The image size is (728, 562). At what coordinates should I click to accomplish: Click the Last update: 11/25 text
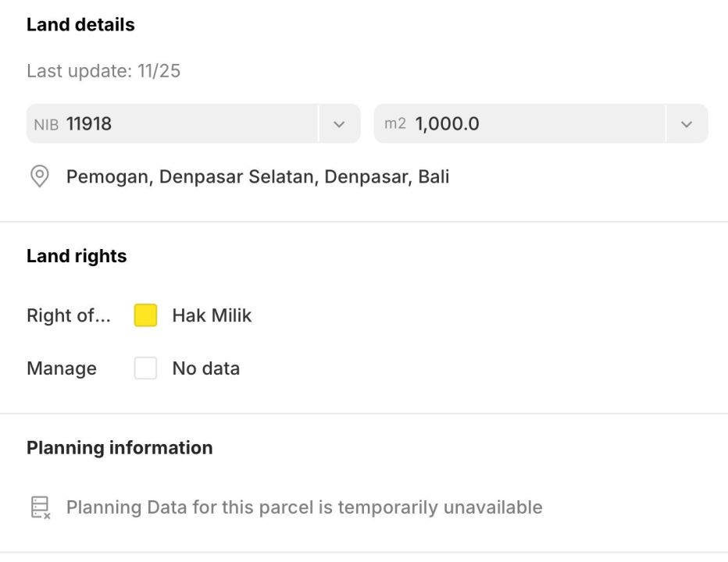click(x=103, y=71)
